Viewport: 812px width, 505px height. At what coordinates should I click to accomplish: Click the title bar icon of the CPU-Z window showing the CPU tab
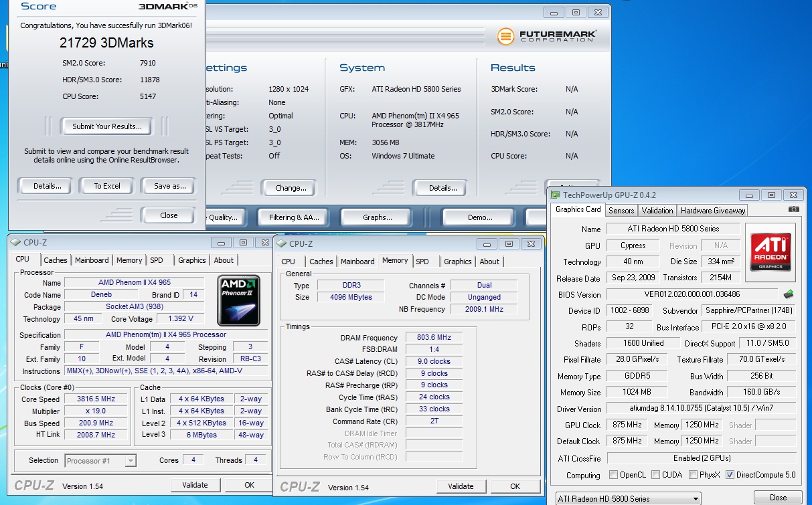point(16,243)
